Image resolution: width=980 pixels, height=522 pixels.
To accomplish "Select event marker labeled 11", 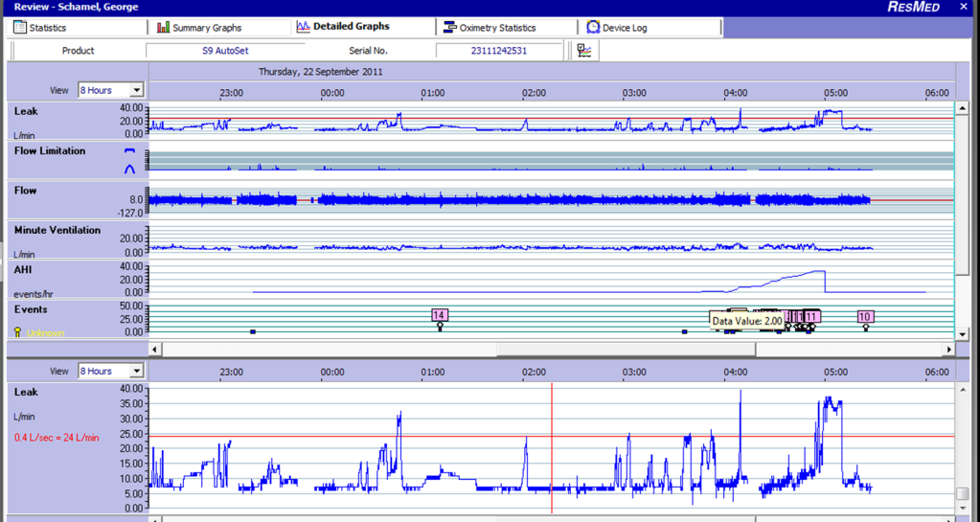I will (811, 316).
